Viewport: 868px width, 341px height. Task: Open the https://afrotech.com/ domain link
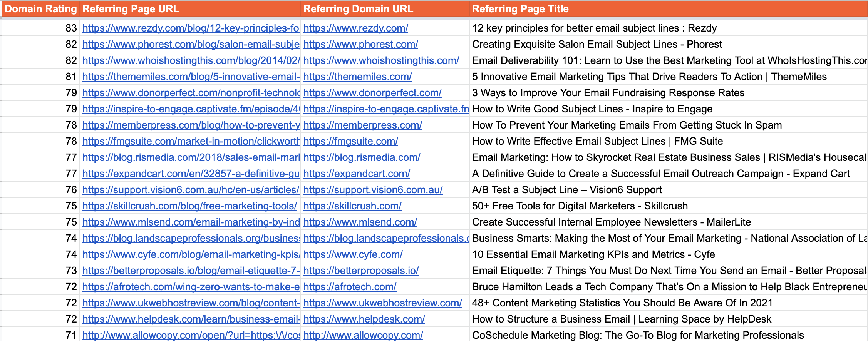350,287
